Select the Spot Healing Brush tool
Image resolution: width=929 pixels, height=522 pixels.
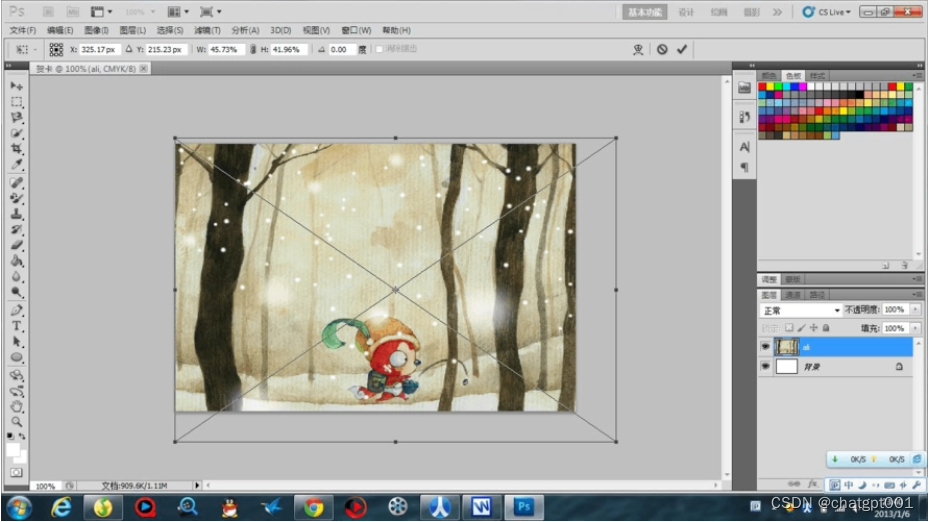click(17, 183)
